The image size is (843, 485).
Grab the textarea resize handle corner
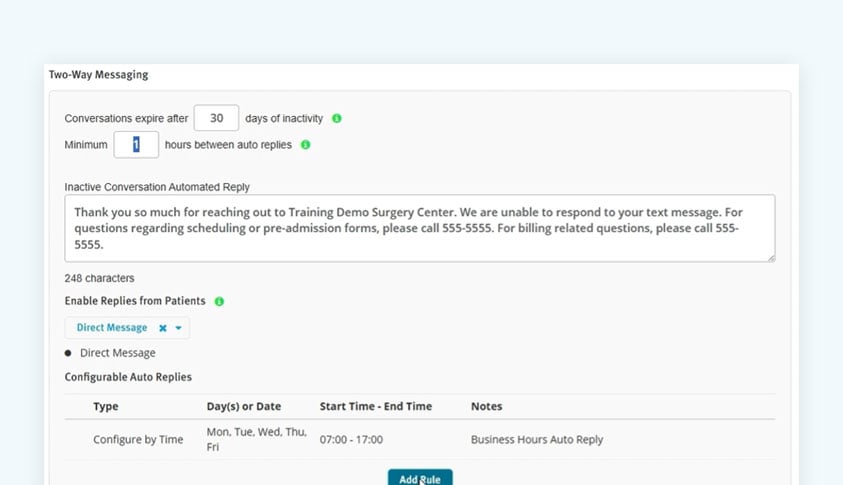click(x=771, y=259)
